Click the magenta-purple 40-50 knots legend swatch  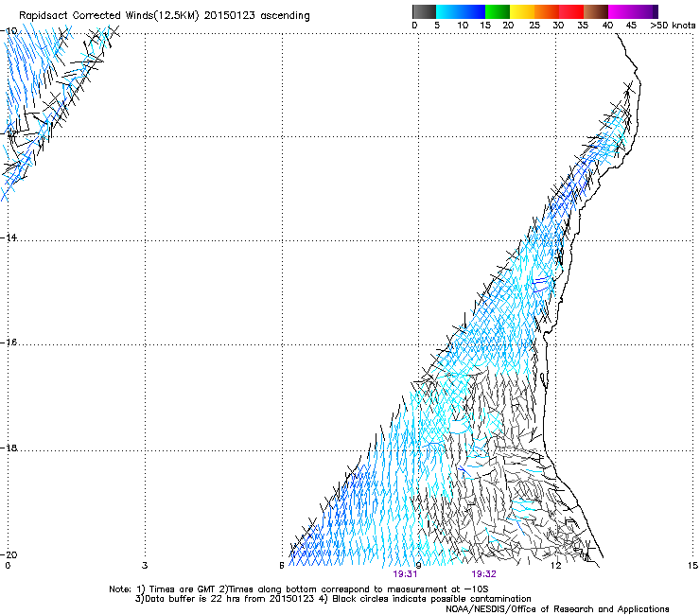tap(633, 11)
